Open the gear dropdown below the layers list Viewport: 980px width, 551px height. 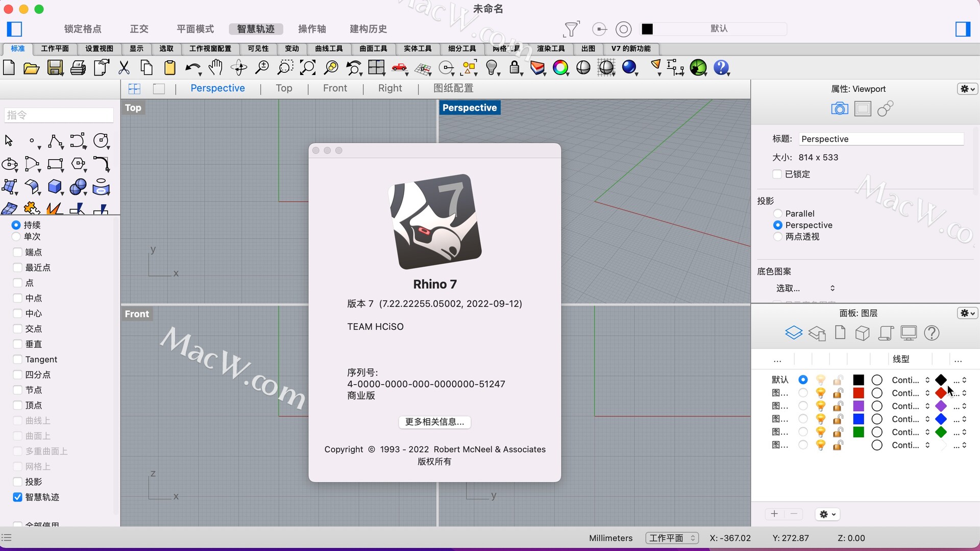827,514
